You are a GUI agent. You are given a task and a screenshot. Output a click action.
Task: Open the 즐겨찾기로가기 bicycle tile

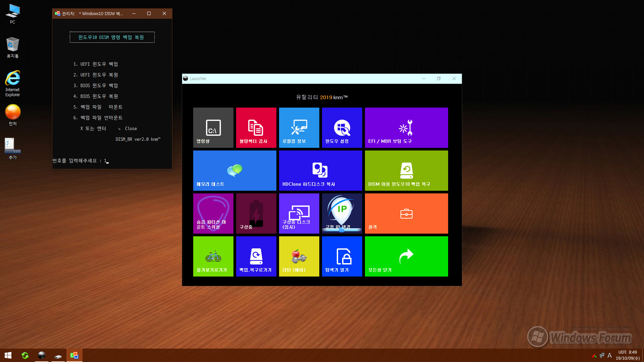coord(213,256)
